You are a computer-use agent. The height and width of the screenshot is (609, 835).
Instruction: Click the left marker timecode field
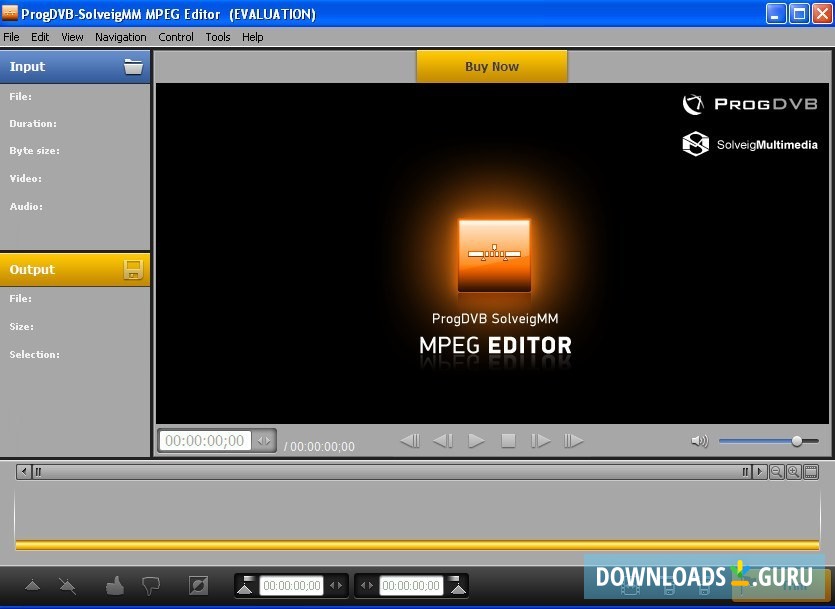click(292, 586)
